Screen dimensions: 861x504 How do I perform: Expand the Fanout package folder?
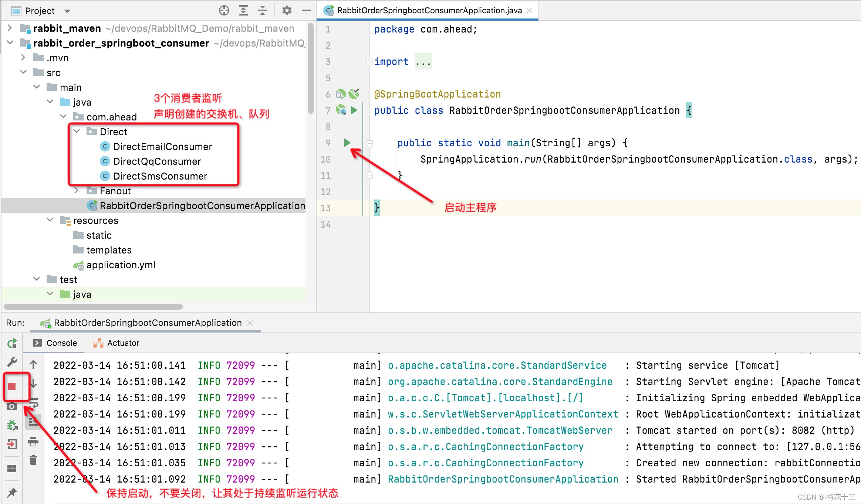point(77,191)
